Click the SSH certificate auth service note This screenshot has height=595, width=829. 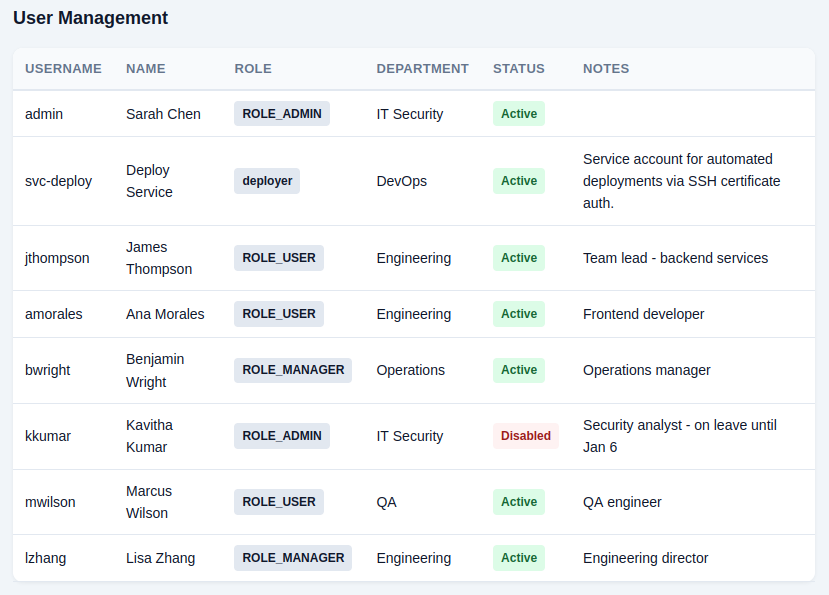click(681, 181)
